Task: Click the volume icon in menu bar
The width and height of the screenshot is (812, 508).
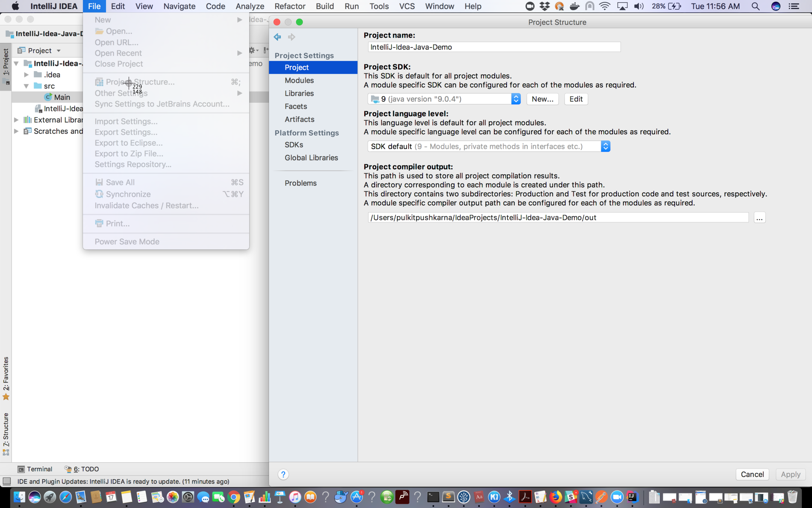Action: coord(639,6)
